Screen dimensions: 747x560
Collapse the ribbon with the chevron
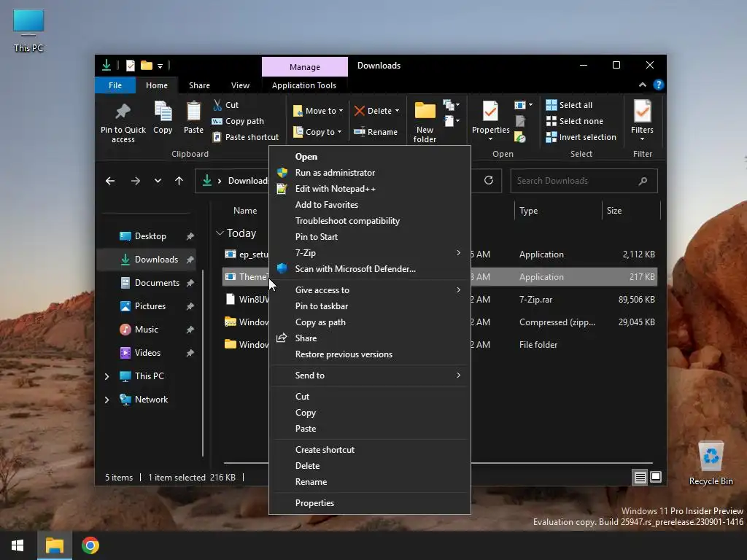(643, 85)
